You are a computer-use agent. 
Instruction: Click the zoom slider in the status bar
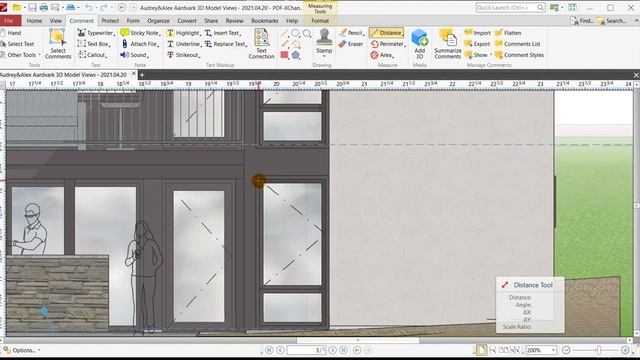598,350
